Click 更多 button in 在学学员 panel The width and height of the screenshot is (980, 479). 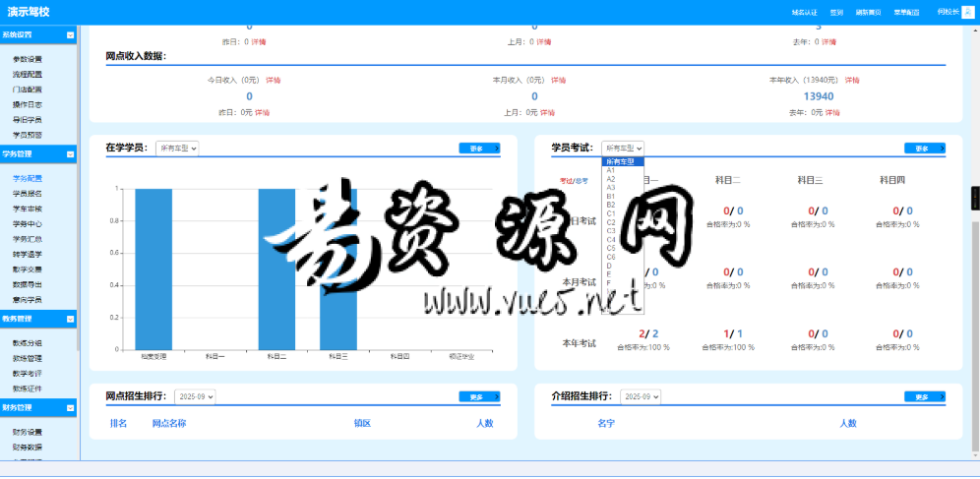point(479,149)
